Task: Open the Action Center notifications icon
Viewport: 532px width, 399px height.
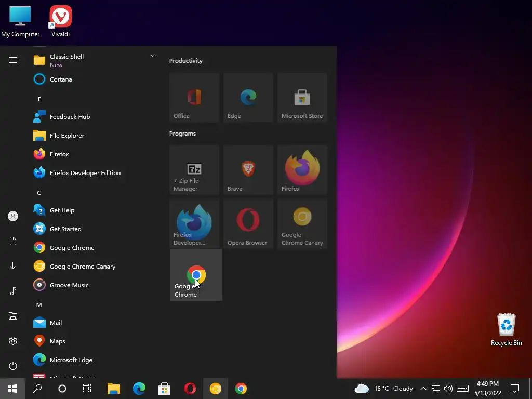Action: point(515,389)
